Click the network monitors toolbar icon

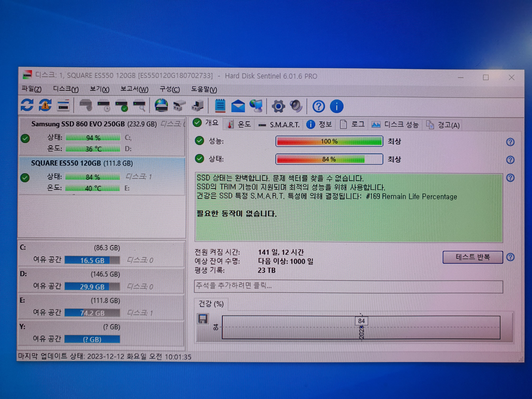(256, 106)
